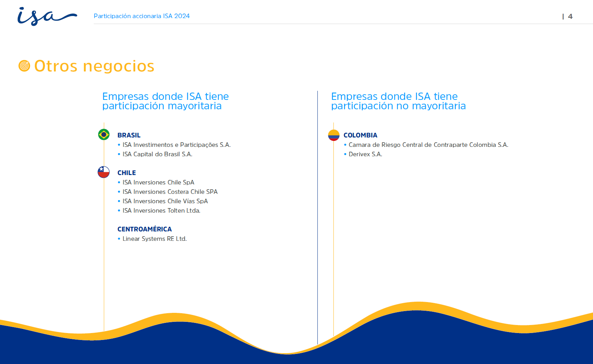Select the 'Participación accionaria ISA 2024' header text

(142, 16)
